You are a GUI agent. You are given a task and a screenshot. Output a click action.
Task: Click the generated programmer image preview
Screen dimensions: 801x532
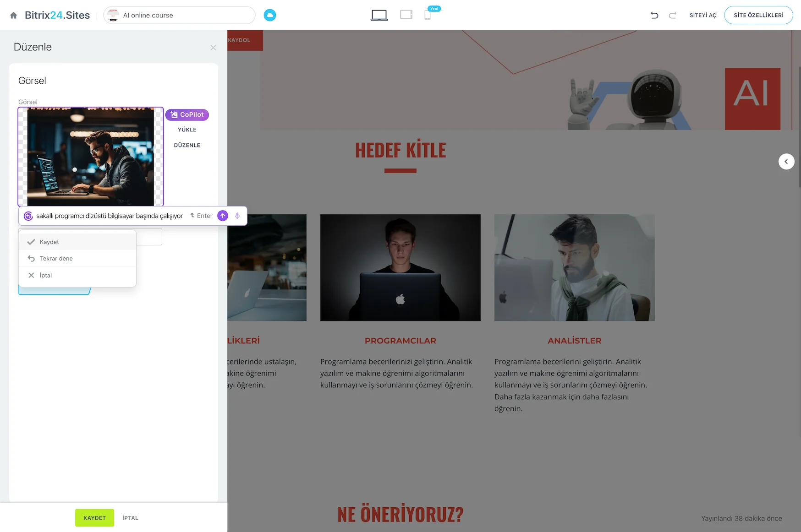coord(91,157)
